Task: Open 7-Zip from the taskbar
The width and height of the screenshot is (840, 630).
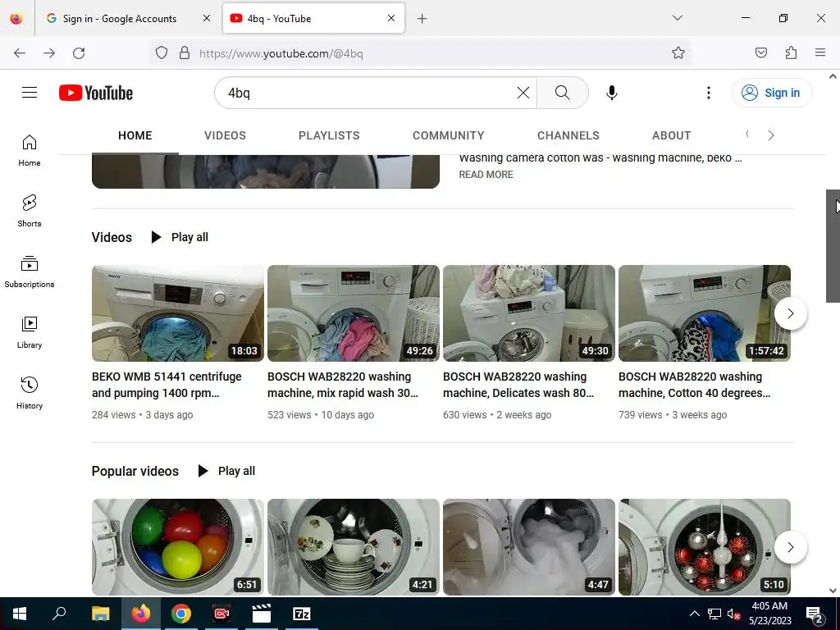Action: coord(302,614)
